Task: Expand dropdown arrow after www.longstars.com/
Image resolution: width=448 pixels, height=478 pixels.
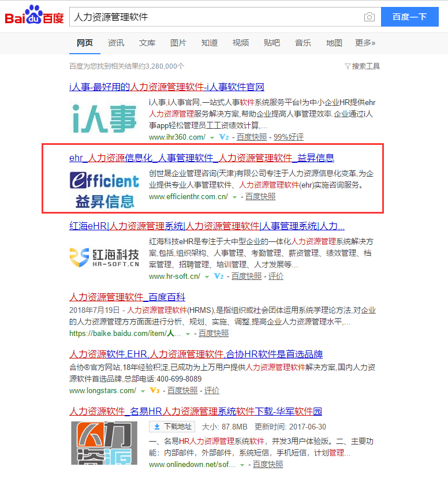Action: pyautogui.click(x=143, y=391)
